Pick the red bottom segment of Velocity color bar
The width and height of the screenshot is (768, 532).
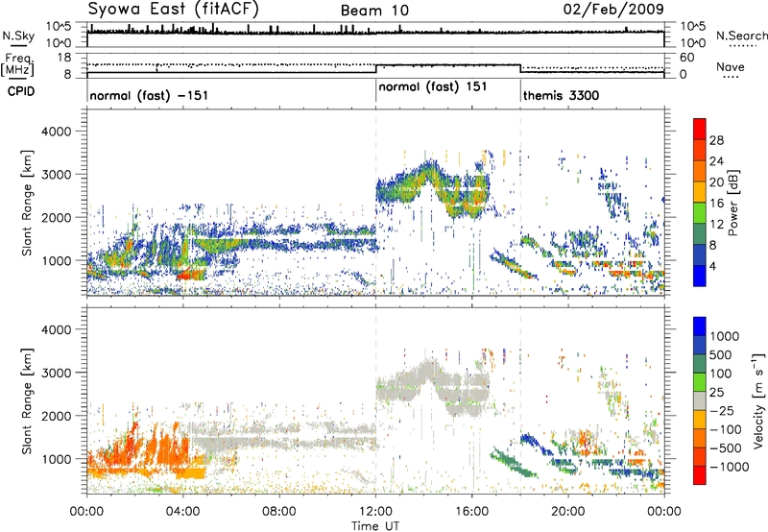pos(700,475)
